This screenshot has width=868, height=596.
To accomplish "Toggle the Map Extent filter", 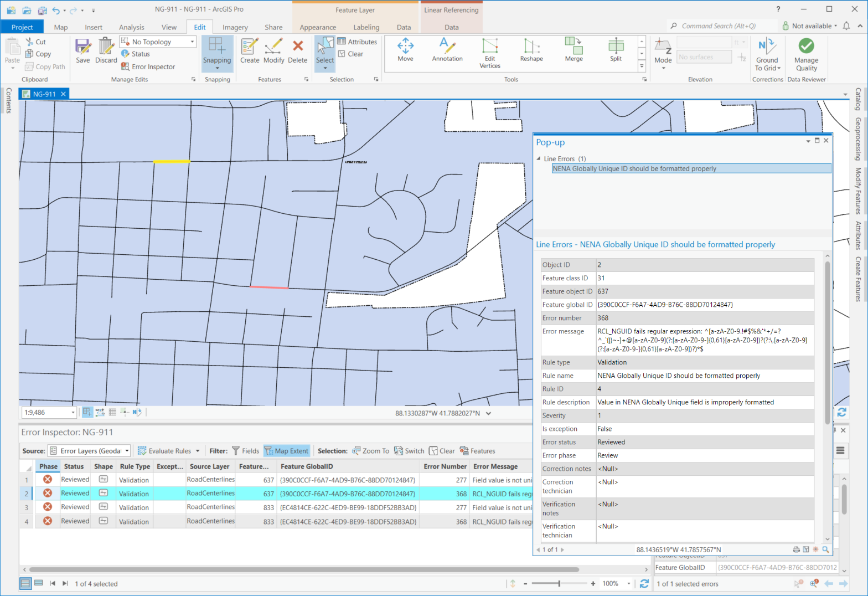I will click(286, 451).
